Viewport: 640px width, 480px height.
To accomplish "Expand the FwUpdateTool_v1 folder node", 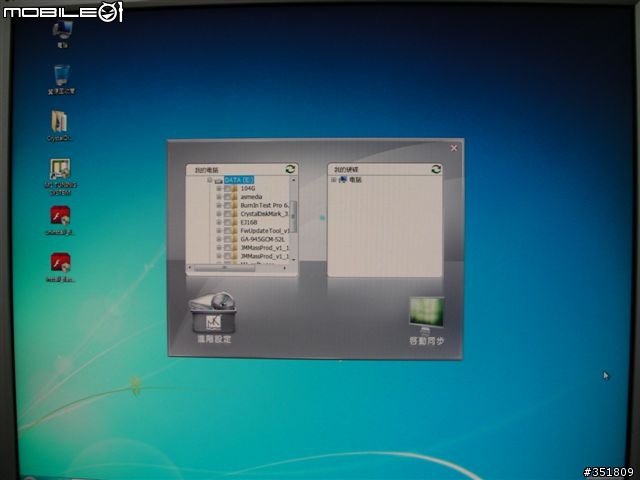I will point(219,231).
